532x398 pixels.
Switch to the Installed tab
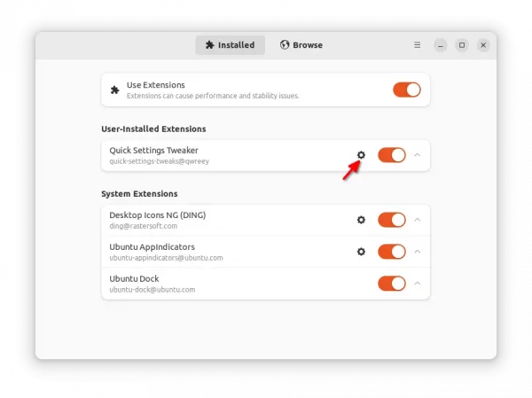230,45
